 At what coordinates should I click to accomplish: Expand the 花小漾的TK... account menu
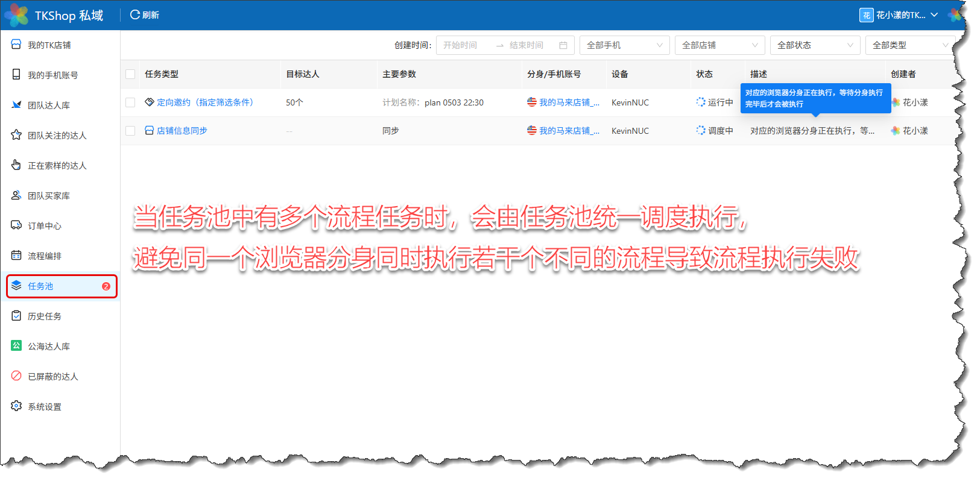tap(899, 15)
